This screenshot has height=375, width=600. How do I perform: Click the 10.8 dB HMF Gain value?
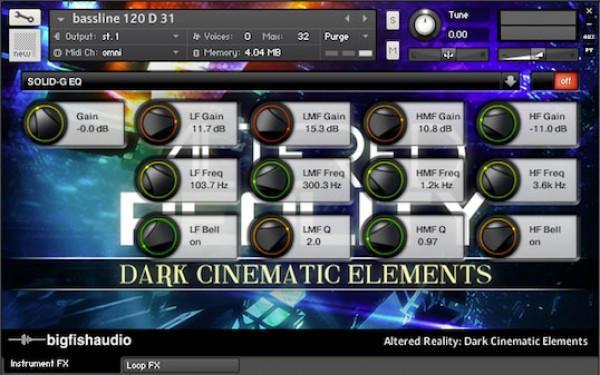[x=435, y=129]
